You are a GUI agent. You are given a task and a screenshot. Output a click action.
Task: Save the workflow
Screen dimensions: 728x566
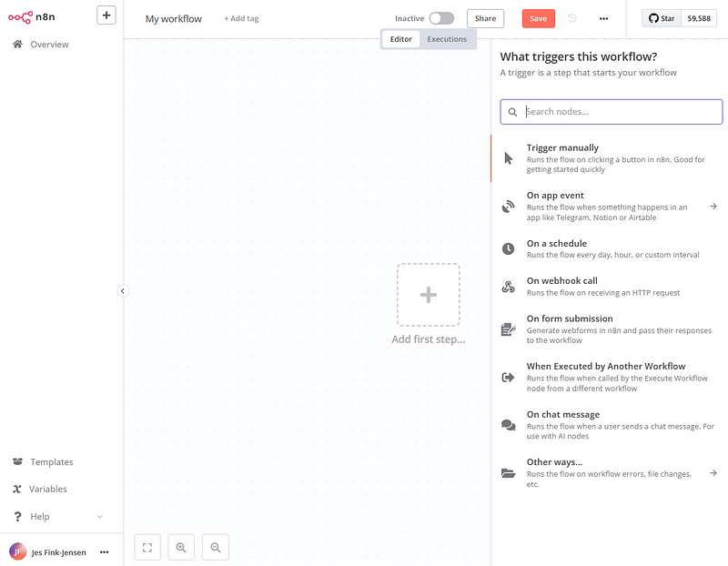coord(538,18)
